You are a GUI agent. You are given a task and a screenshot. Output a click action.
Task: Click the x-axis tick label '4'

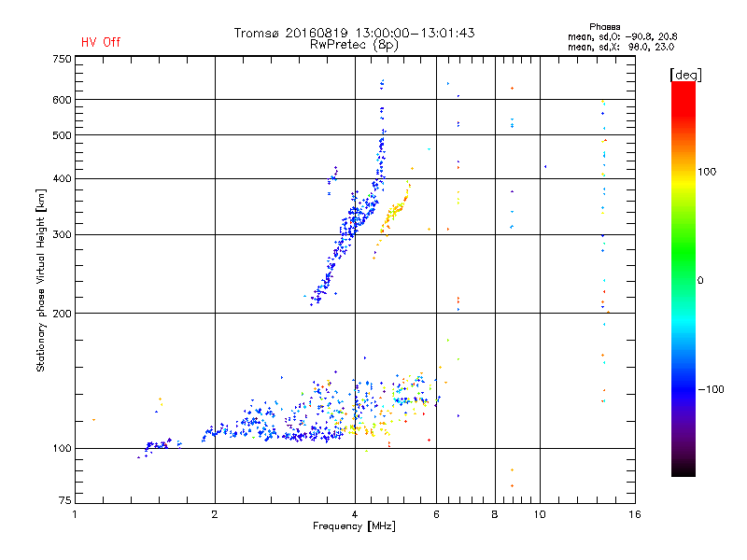pos(355,514)
